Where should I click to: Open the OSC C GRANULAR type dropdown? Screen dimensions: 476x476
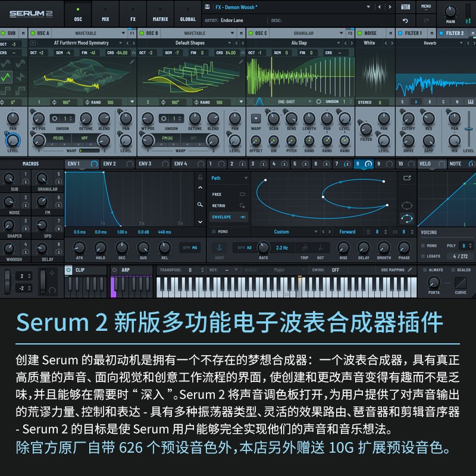341,33
